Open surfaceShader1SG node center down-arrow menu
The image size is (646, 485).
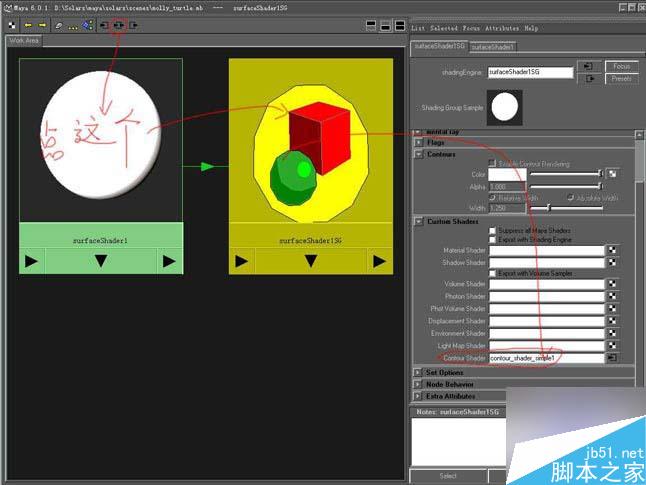(311, 261)
